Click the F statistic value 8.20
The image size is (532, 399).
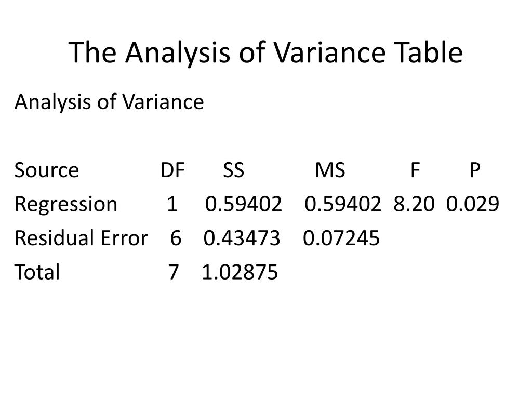pyautogui.click(x=414, y=204)
